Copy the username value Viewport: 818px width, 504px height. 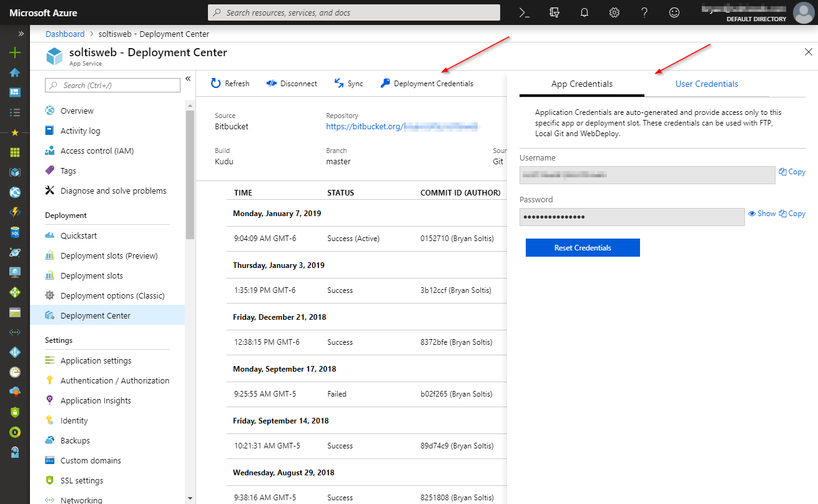tap(792, 172)
